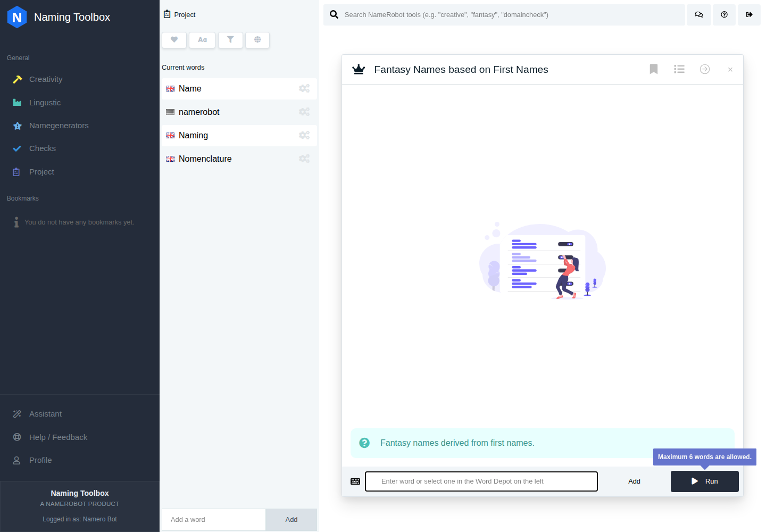
Task: Open Project in the sidebar
Action: point(41,172)
